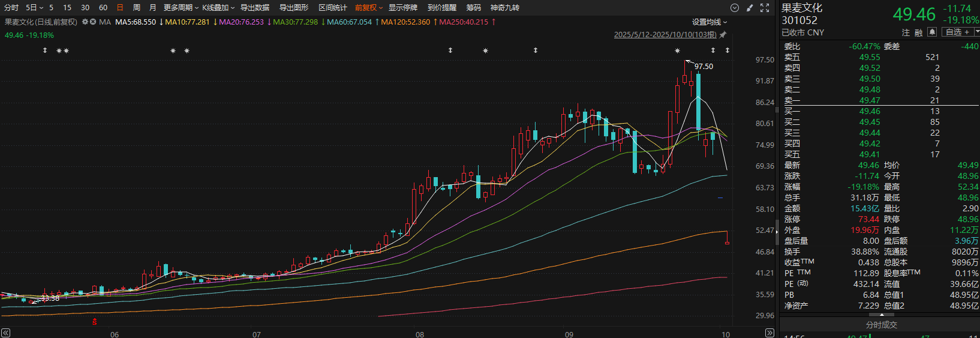Click the drawing brush tool icon

(x=750, y=8)
